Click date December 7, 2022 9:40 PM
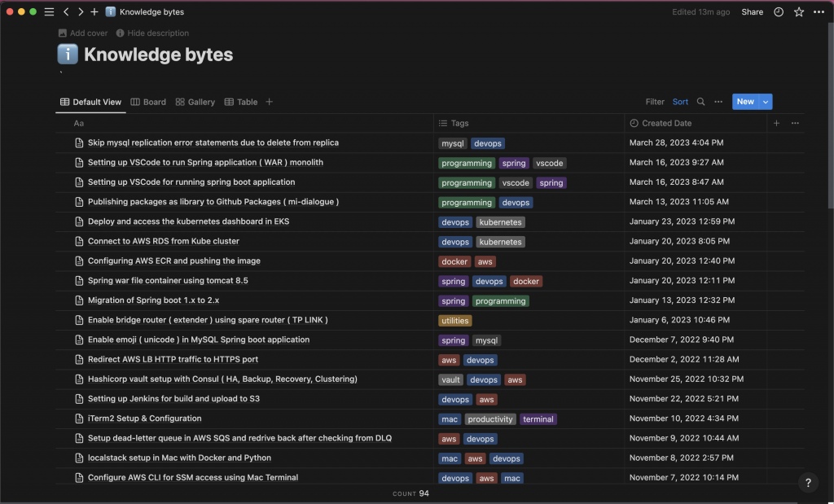Screen dimensions: 834x504 point(682,340)
